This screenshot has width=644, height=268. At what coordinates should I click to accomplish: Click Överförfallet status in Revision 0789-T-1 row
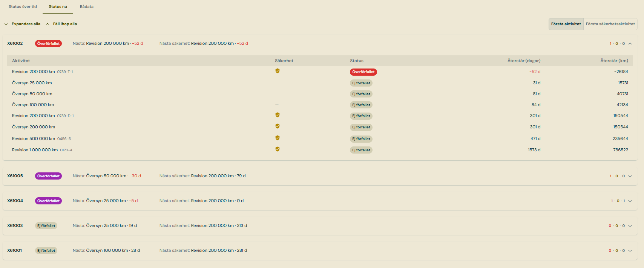coord(363,72)
